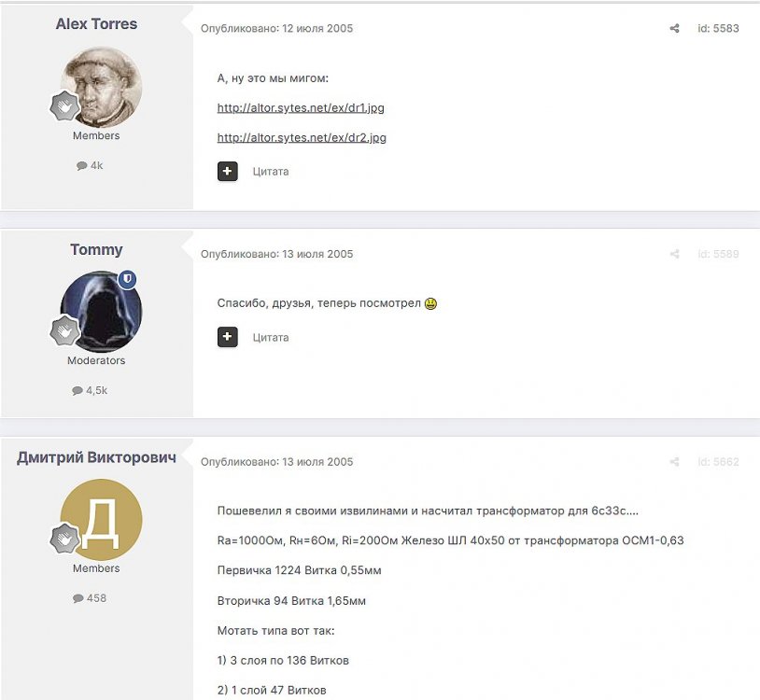The width and height of the screenshot is (760, 700).
Task: Click Tommy's hooded avatar picture
Action: (101, 312)
